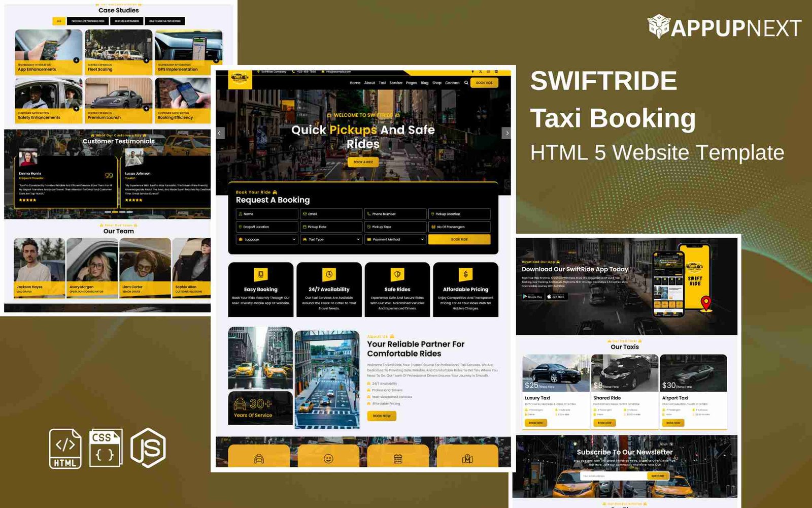Click the map location counter icon
The image size is (812, 508).
(467, 458)
